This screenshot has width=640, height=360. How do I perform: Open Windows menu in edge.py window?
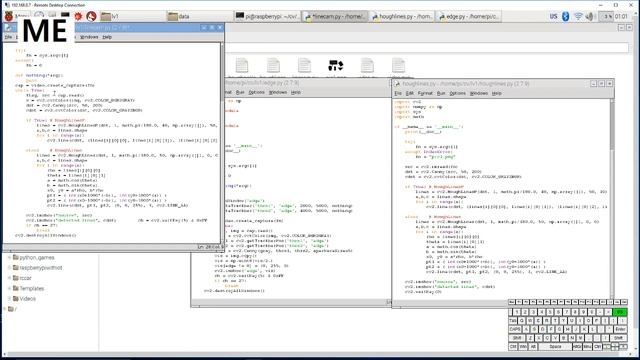point(278,92)
